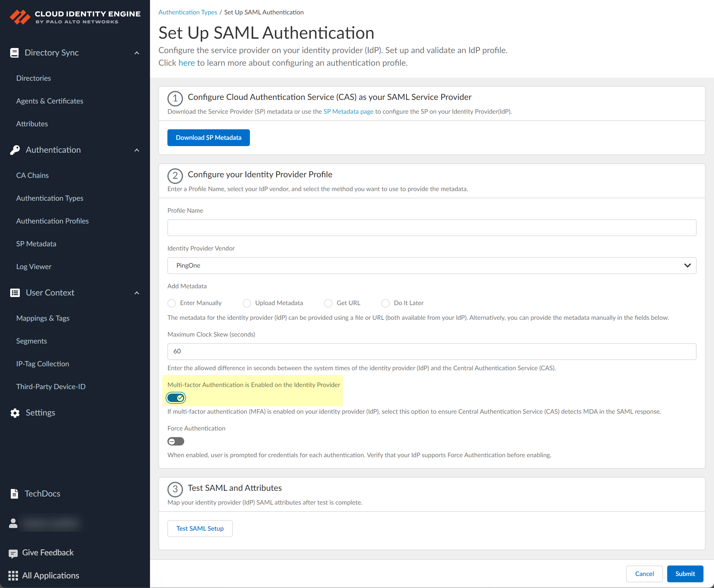Click the User Context list icon
714x588 pixels.
point(15,292)
